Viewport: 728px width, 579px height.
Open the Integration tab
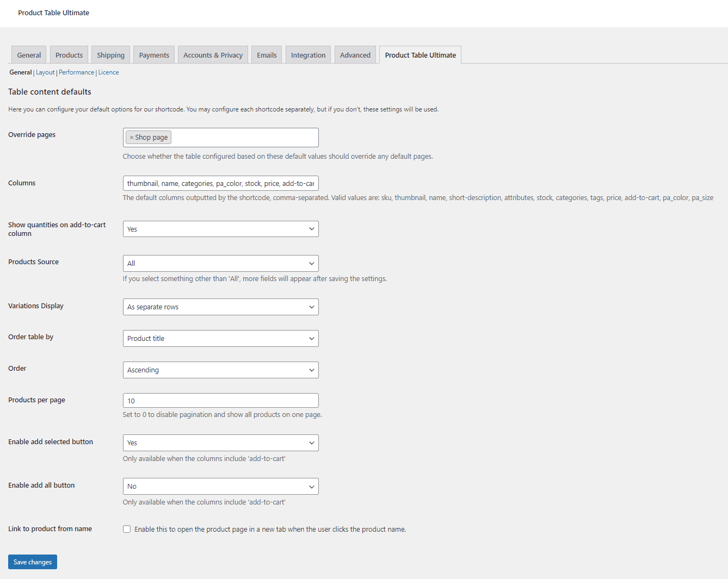[x=308, y=55]
